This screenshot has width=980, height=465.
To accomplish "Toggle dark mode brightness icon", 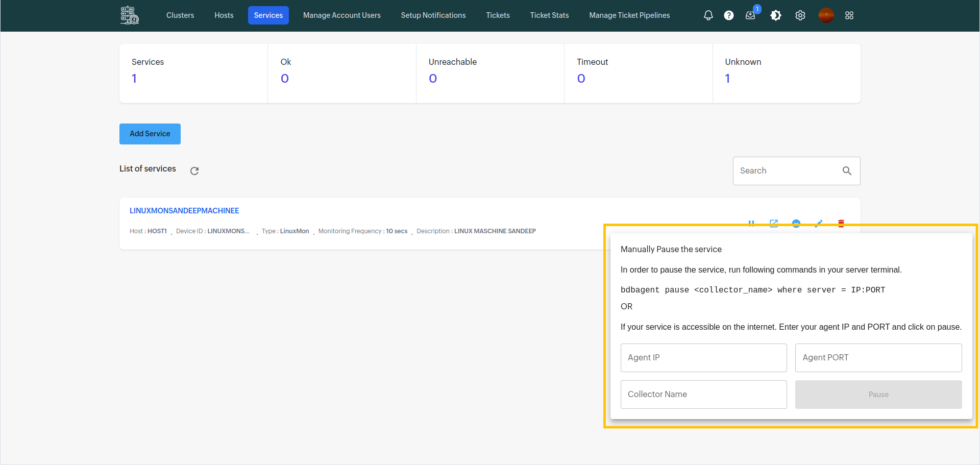I will tap(776, 15).
